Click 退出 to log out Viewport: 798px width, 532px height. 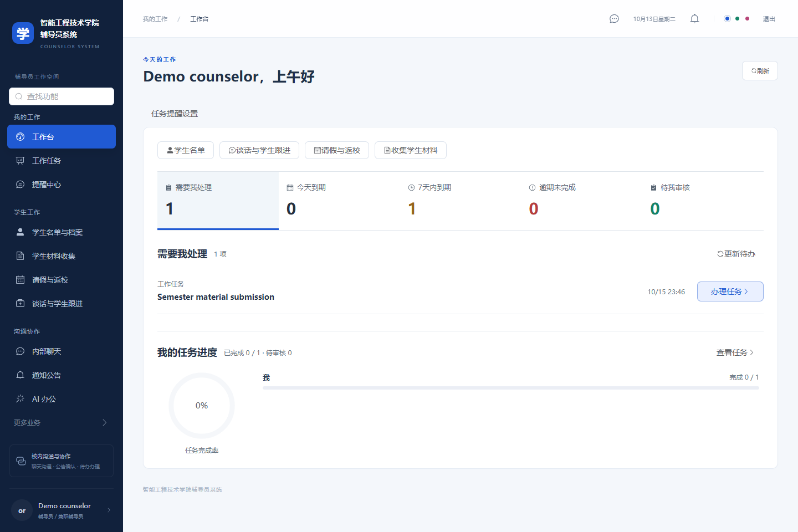(769, 19)
